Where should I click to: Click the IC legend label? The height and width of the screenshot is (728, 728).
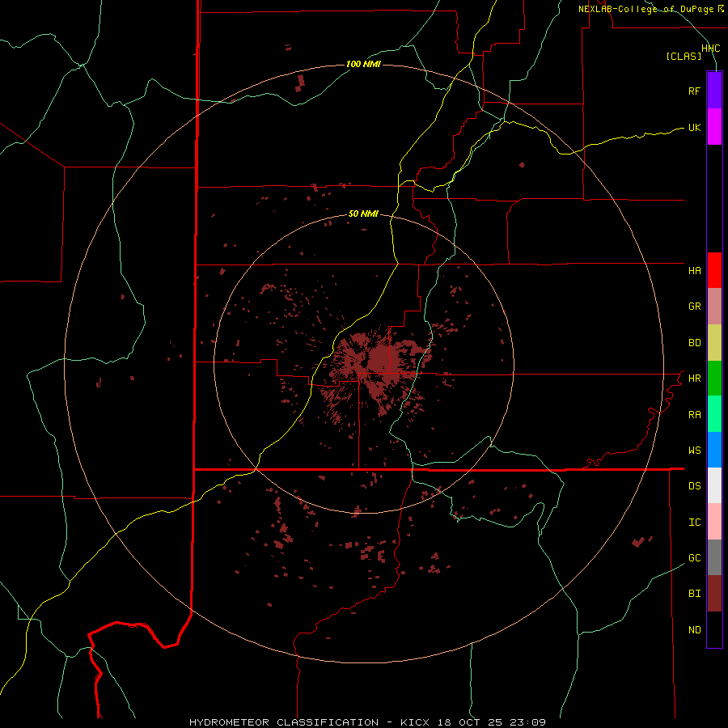click(x=694, y=523)
